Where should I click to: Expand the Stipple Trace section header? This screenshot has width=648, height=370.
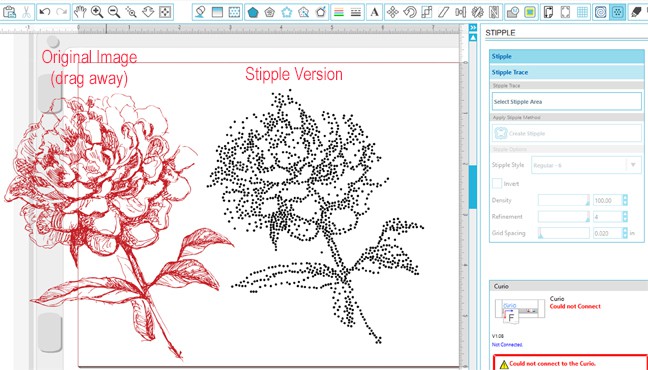click(567, 72)
